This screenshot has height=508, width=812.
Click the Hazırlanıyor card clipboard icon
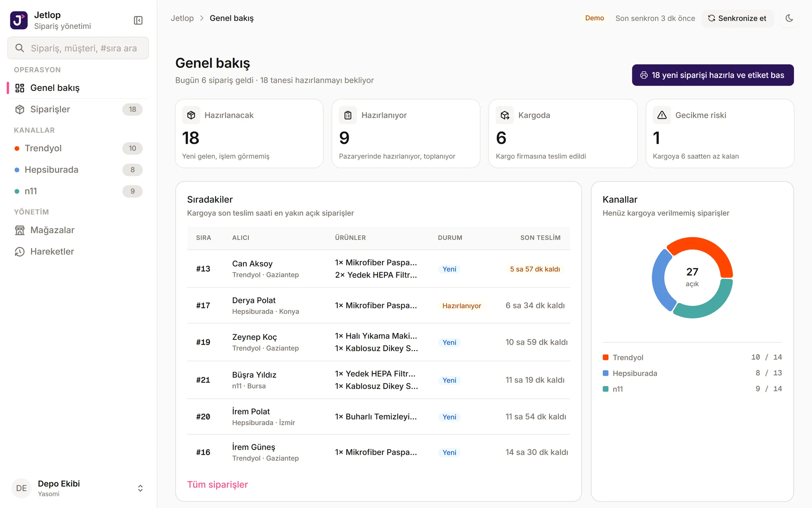tap(348, 115)
